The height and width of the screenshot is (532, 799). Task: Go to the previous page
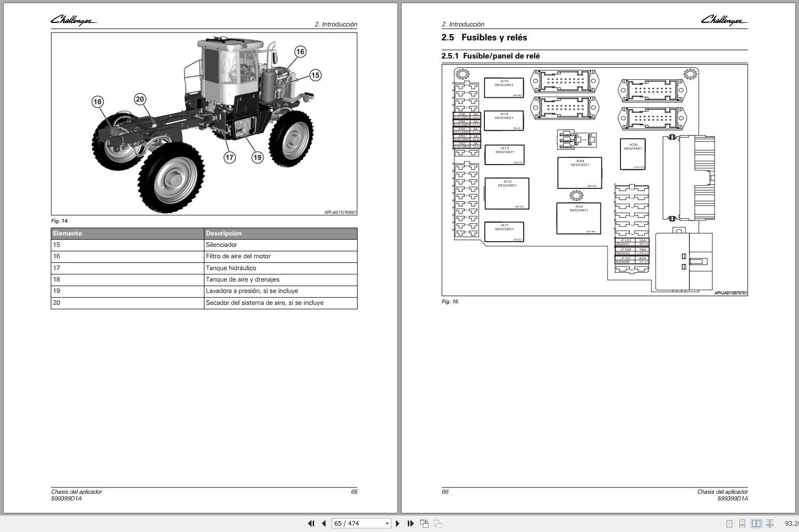pos(324,523)
